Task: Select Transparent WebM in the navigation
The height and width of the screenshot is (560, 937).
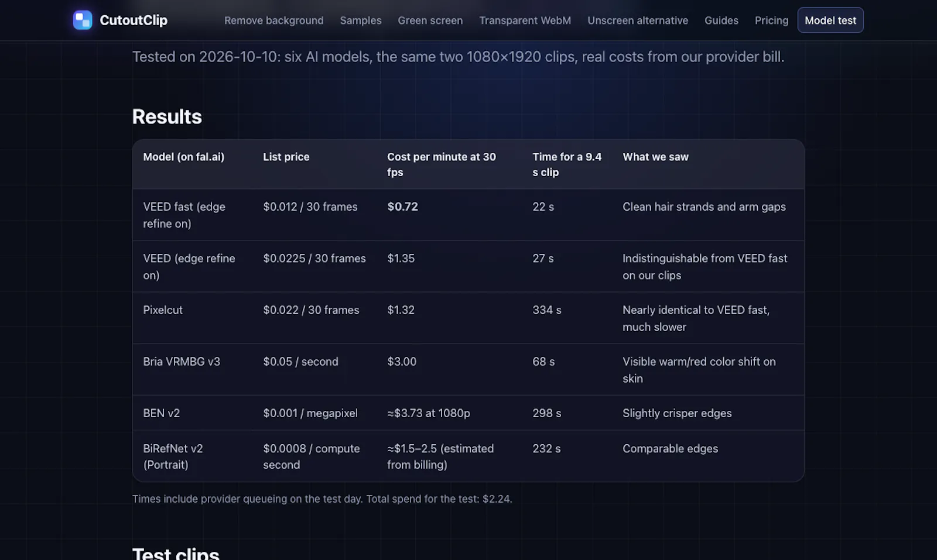Action: point(525,20)
